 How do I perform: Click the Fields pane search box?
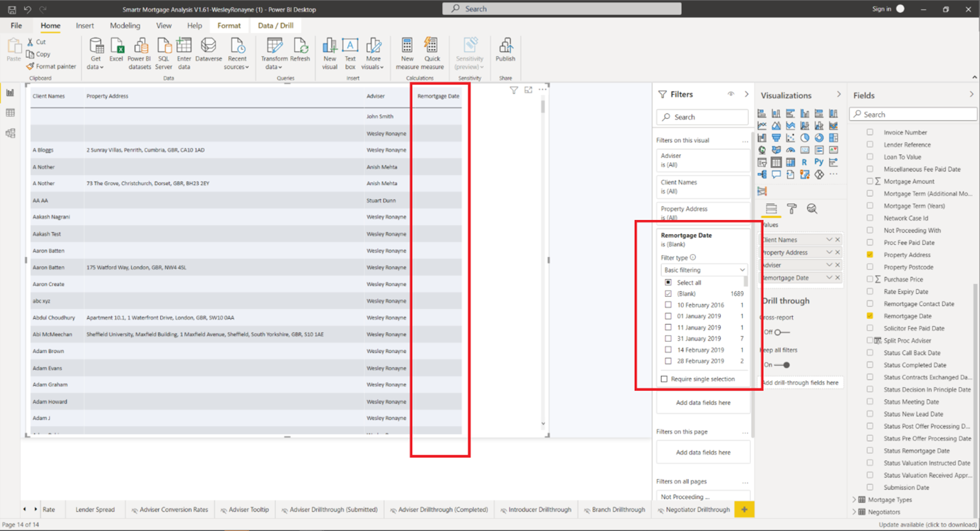pyautogui.click(x=913, y=114)
